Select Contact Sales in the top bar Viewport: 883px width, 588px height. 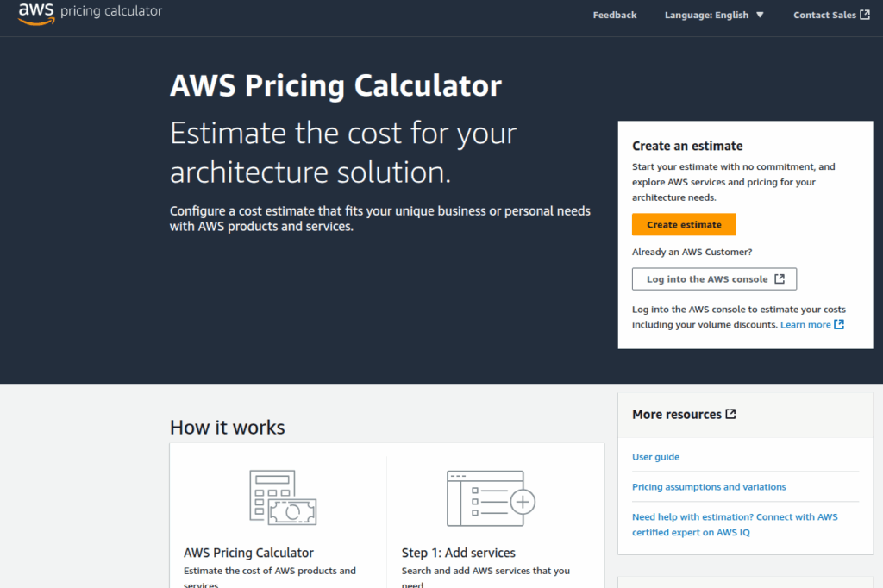click(x=824, y=14)
